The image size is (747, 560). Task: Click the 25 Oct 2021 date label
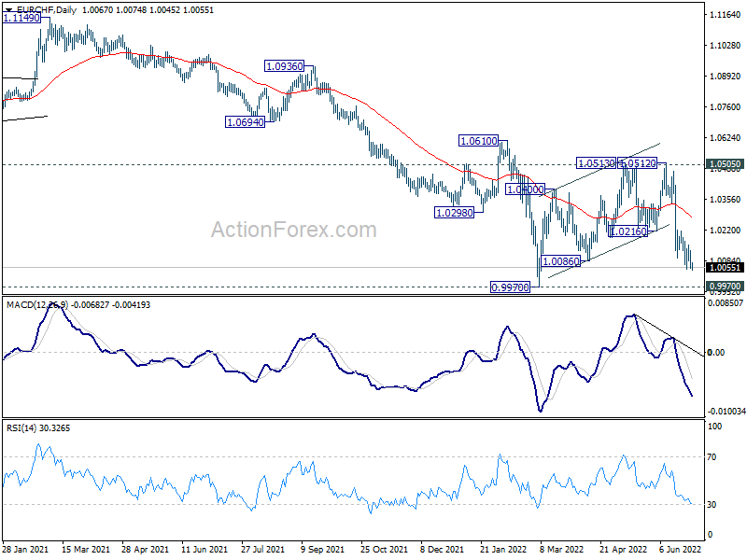(x=384, y=549)
